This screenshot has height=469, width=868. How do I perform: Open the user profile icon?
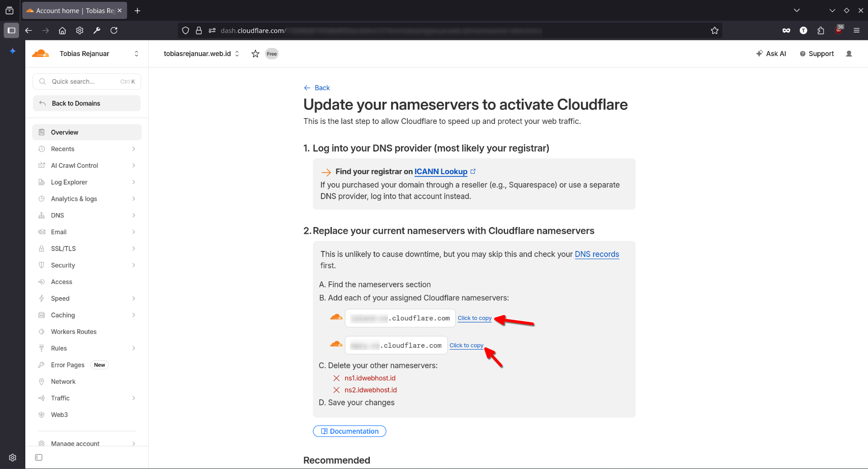click(x=849, y=54)
